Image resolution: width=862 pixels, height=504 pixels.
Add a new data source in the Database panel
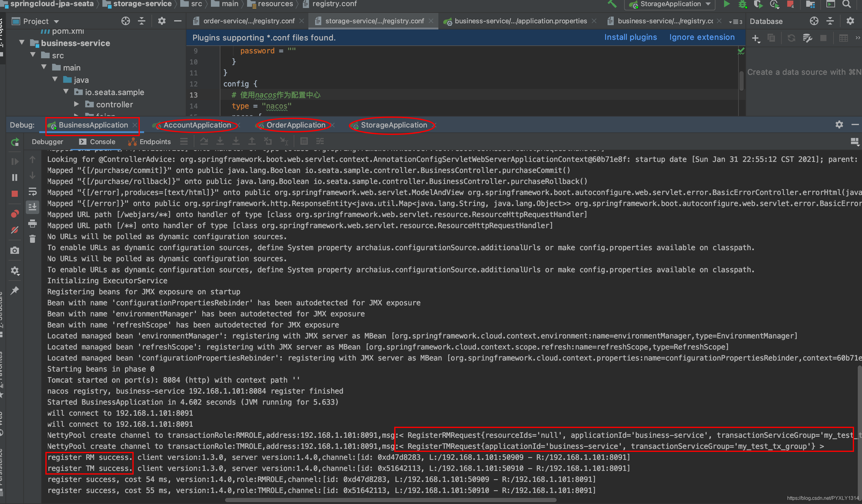[756, 38]
